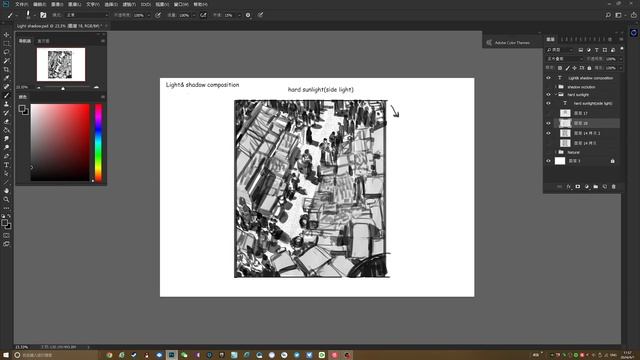640x360 pixels.
Task: Select the Pen tool
Action: (7, 156)
